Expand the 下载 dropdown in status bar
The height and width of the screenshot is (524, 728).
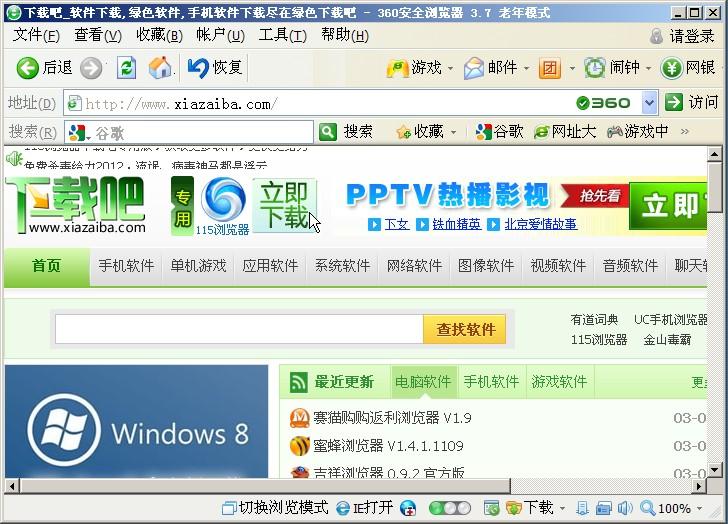click(x=562, y=509)
